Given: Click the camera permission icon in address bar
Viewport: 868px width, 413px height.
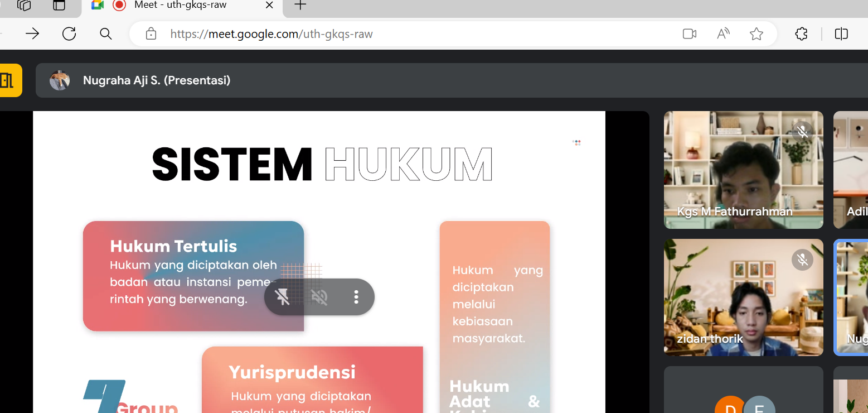Looking at the screenshot, I should [x=690, y=34].
